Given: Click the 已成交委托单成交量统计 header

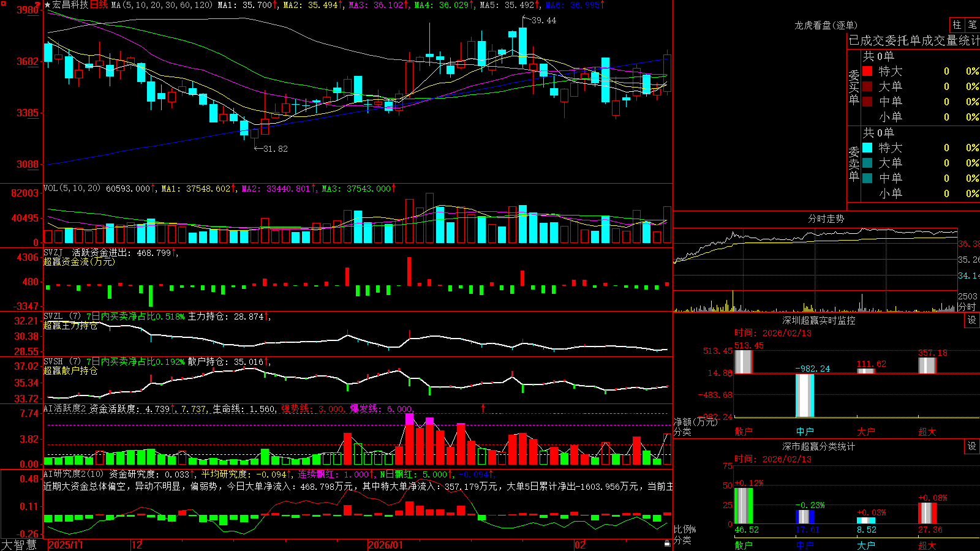Looking at the screenshot, I should pos(914,41).
